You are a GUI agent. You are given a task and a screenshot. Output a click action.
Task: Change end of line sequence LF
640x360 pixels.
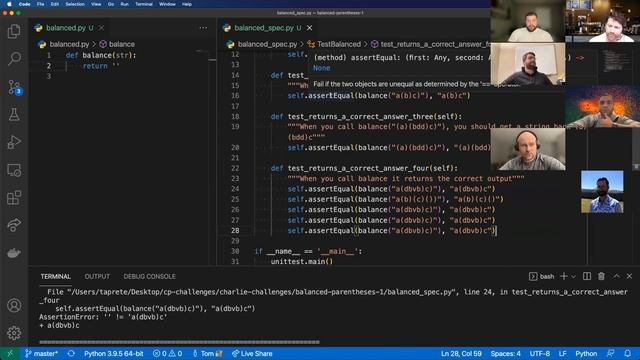tap(562, 353)
